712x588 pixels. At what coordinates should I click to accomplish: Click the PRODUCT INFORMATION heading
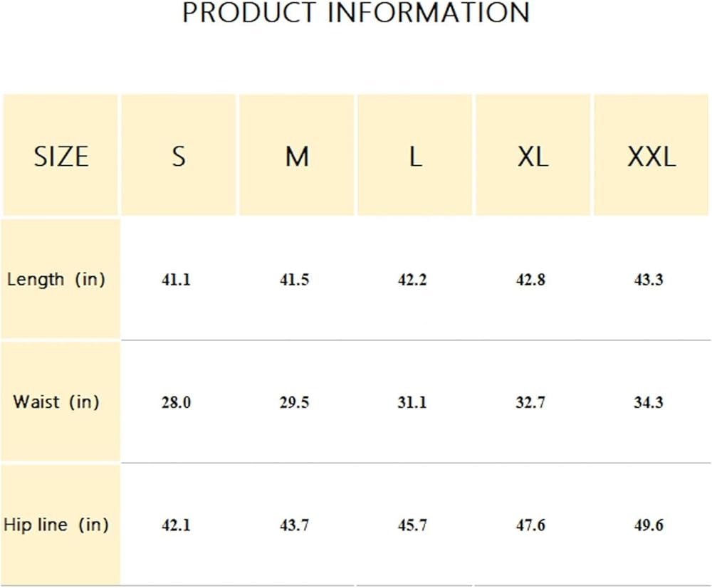[356, 12]
